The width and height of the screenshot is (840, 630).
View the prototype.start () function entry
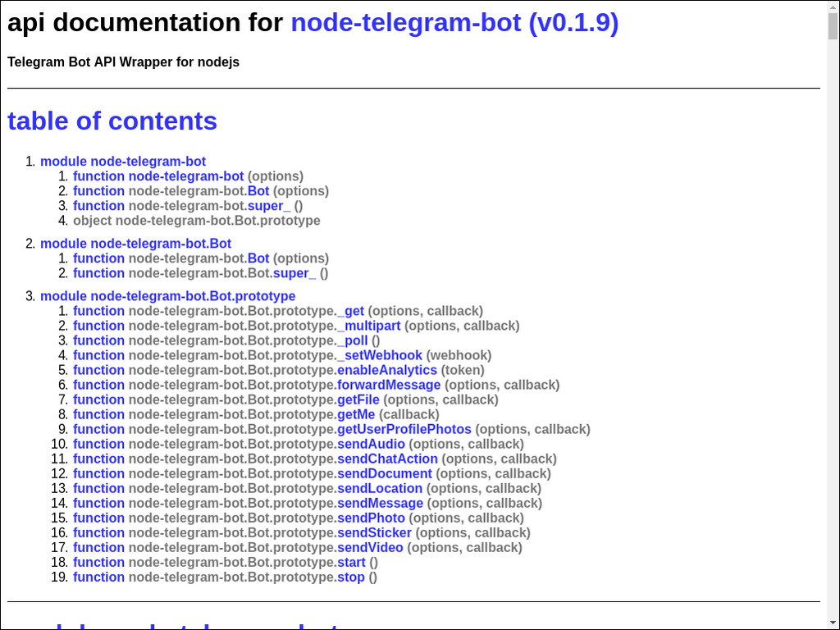click(x=226, y=563)
